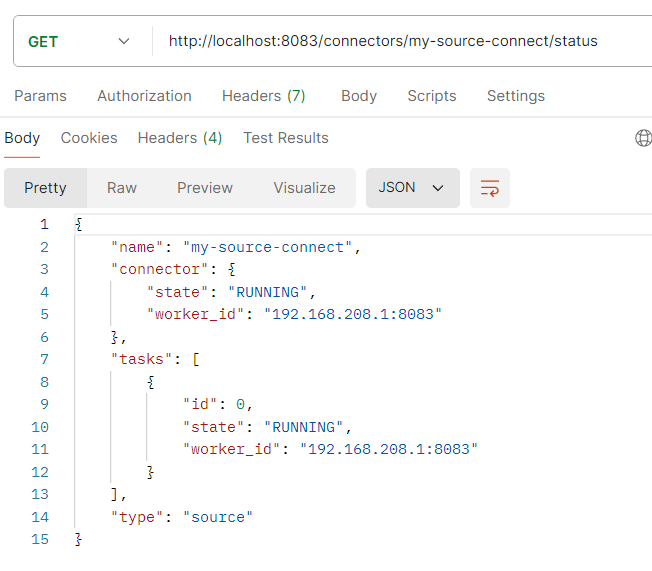
Task: Click the "RUNNING" value on line 10
Action: 304,428
